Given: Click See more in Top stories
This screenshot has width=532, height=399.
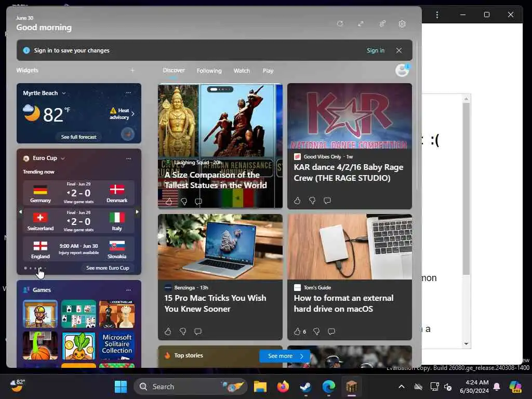Looking at the screenshot, I should coord(285,356).
